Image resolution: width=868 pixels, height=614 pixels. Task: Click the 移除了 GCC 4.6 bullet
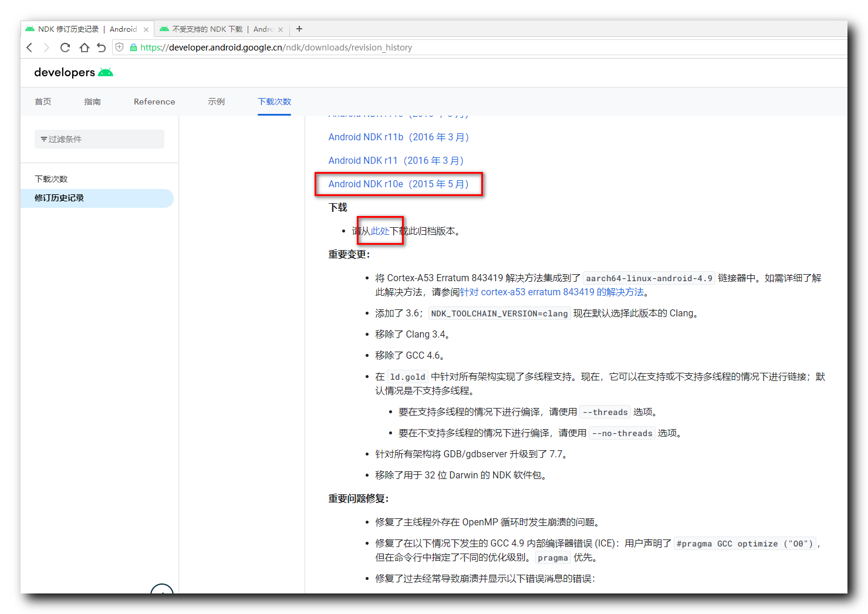410,355
